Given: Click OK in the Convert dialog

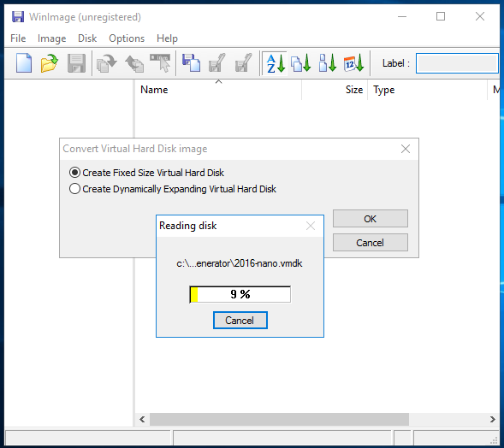Looking at the screenshot, I should [371, 219].
